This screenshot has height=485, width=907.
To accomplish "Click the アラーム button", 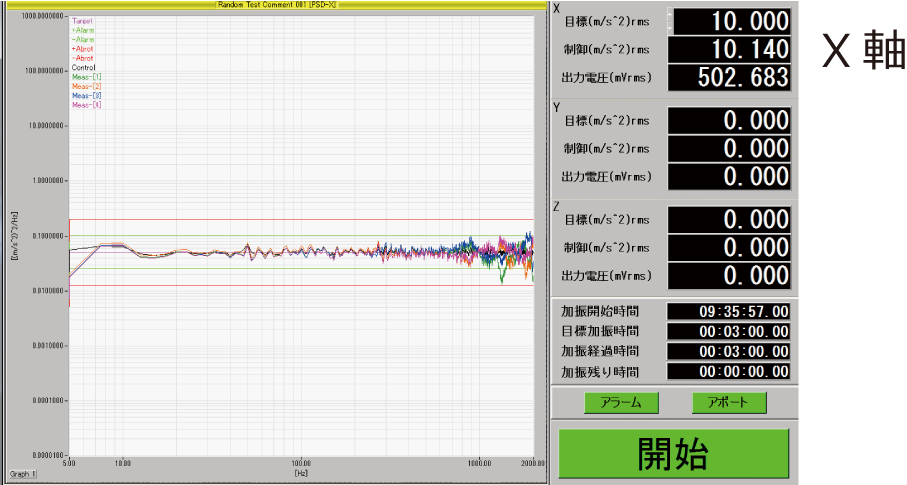I will pos(621,402).
